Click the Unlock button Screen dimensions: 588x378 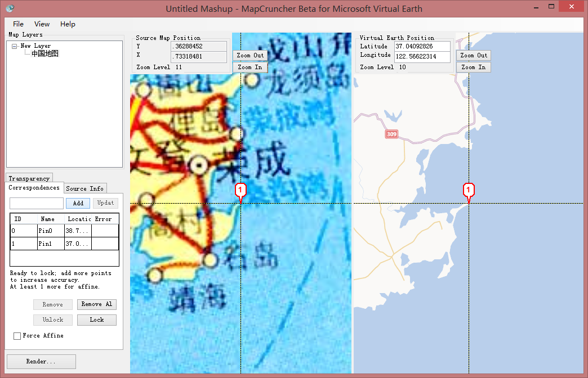52,320
